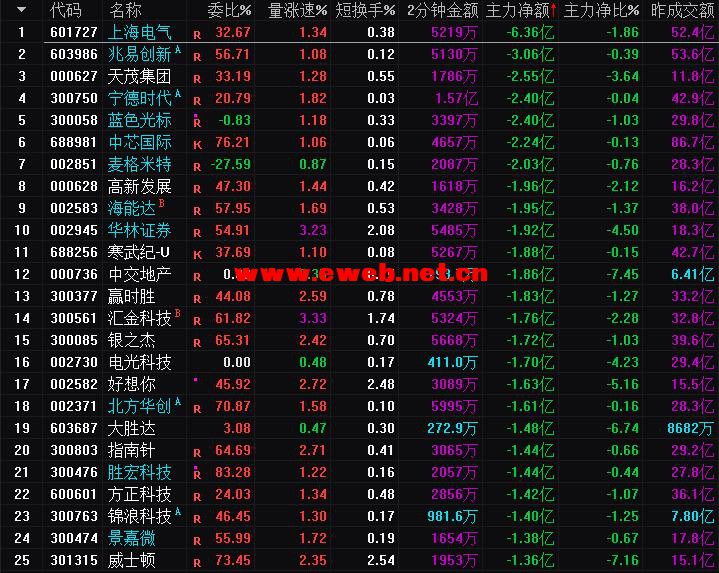Image resolution: width=719 pixels, height=573 pixels.
Task: Select stock name 宁德时代
Action: point(139,98)
